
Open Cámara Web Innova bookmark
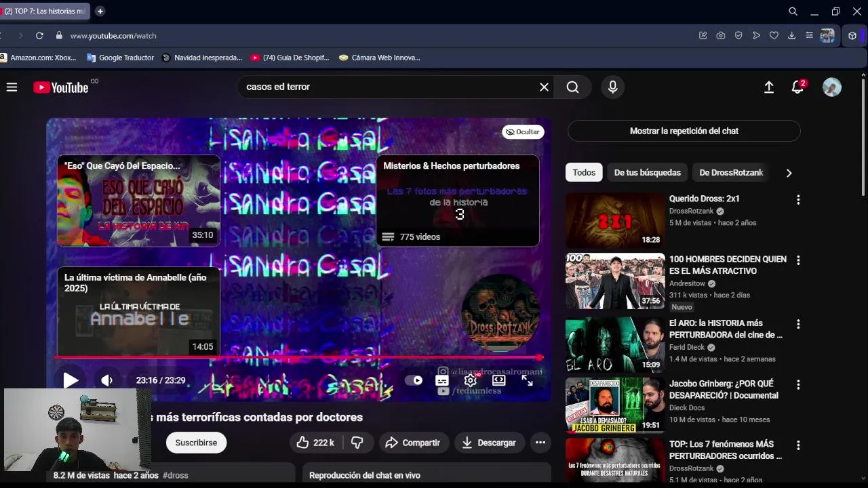(x=379, y=58)
